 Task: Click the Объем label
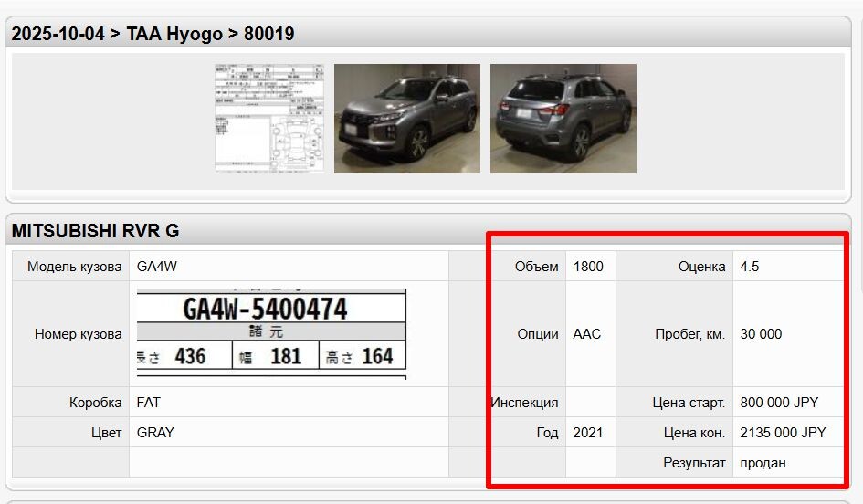pos(536,267)
